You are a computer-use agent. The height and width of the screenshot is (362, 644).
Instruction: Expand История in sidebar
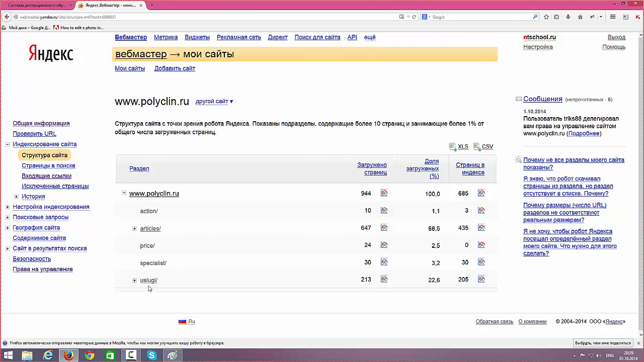coord(16,197)
